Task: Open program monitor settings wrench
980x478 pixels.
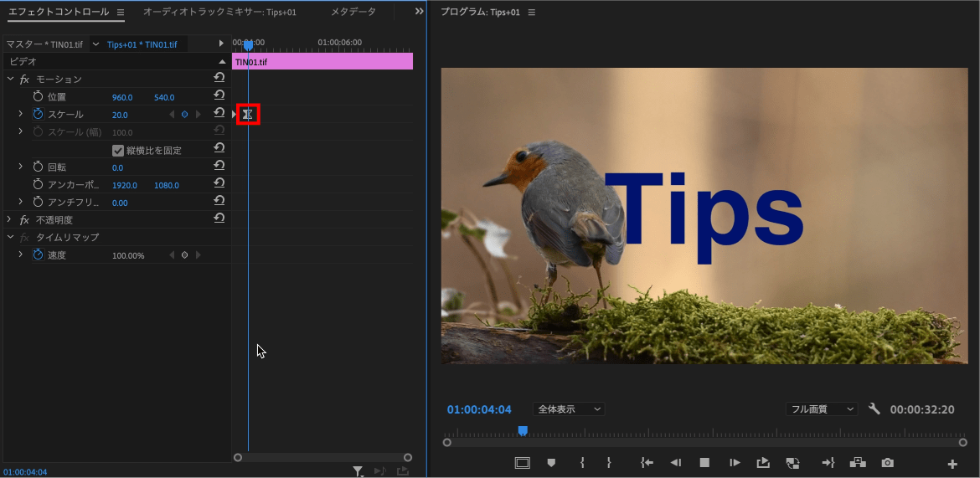Action: point(874,409)
